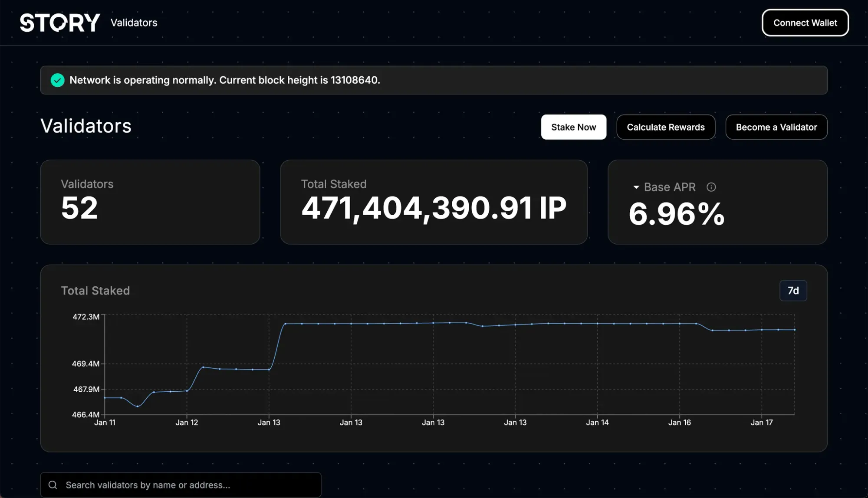Click the Connect Wallet button
This screenshot has width=868, height=498.
805,23
